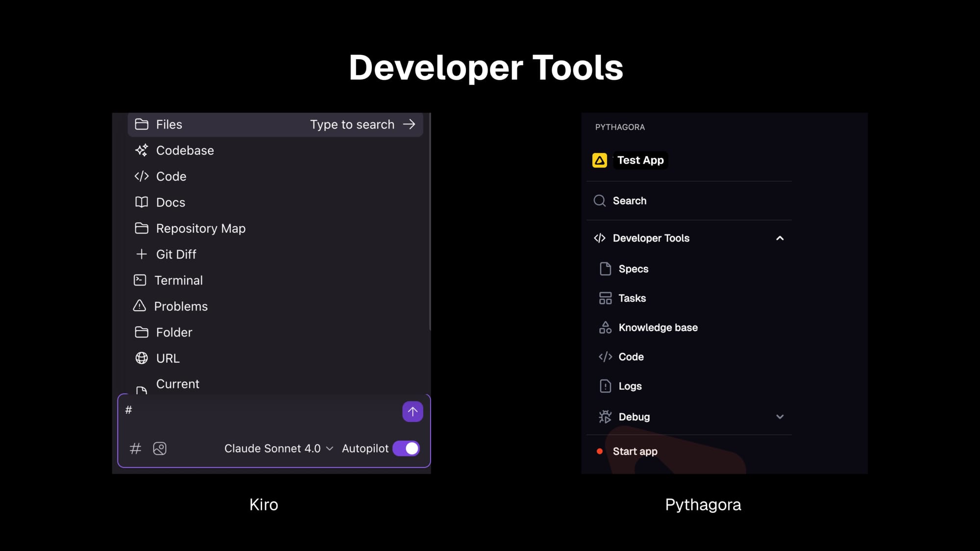This screenshot has width=980, height=551.
Task: Click the Problems warning triangle icon
Action: (x=140, y=306)
